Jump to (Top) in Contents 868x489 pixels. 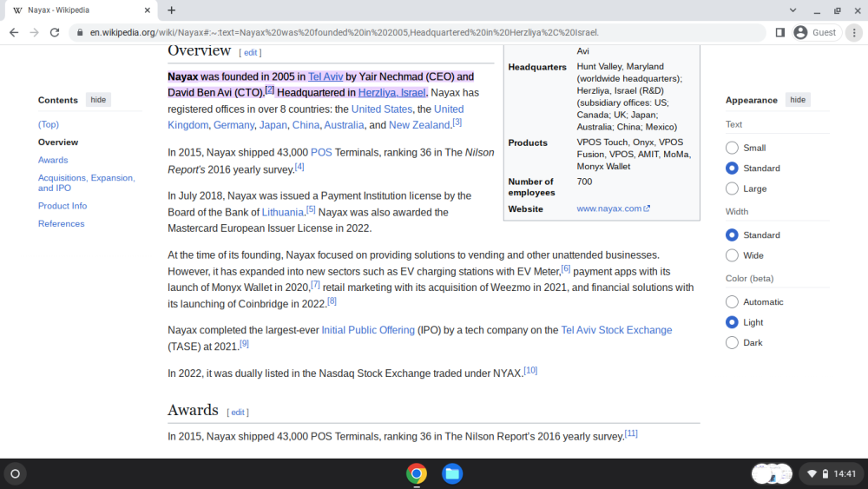tap(48, 124)
